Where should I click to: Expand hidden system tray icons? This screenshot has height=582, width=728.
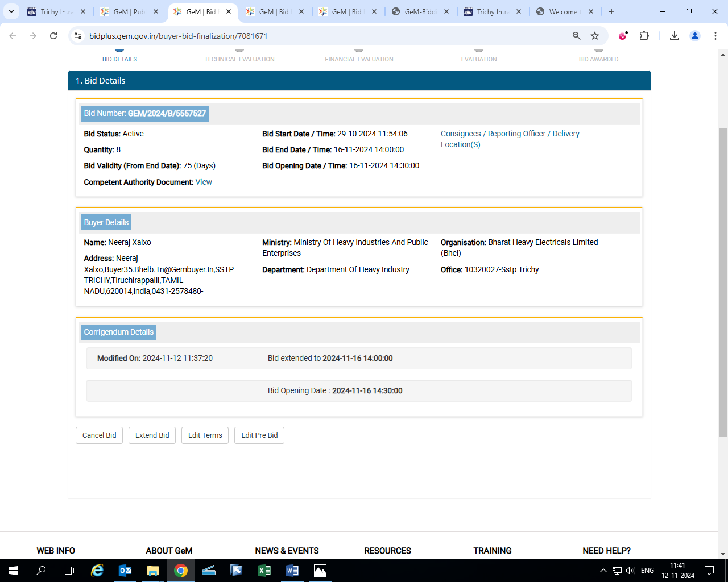(x=603, y=571)
